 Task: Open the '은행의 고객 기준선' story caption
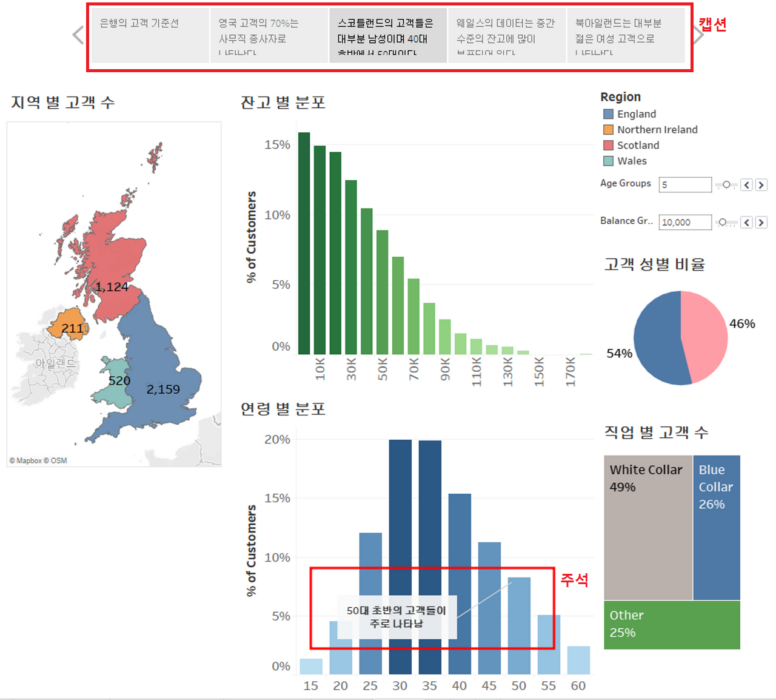[150, 35]
